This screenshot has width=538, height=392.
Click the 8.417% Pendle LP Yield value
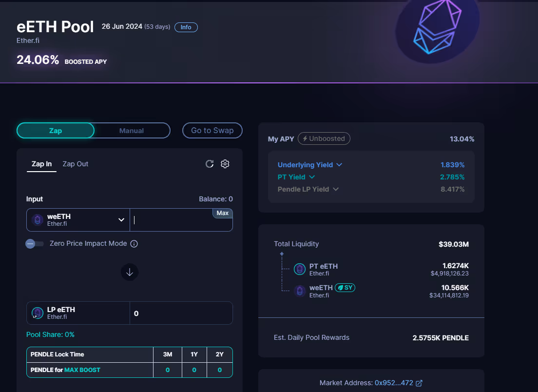pos(453,189)
